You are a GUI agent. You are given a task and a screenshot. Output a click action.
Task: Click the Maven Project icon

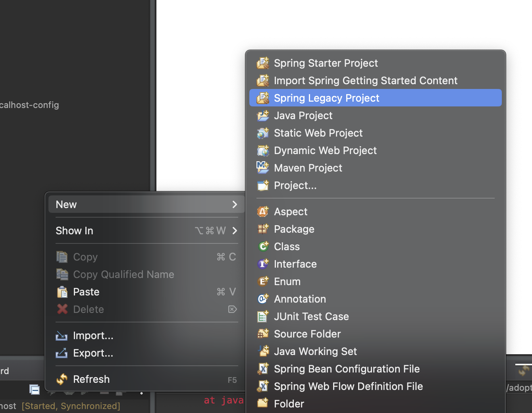click(x=263, y=168)
